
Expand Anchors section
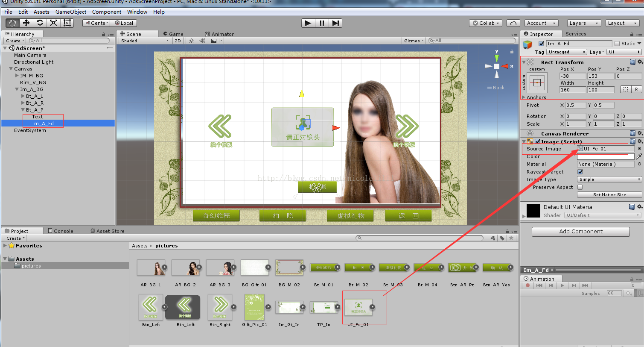click(x=524, y=97)
